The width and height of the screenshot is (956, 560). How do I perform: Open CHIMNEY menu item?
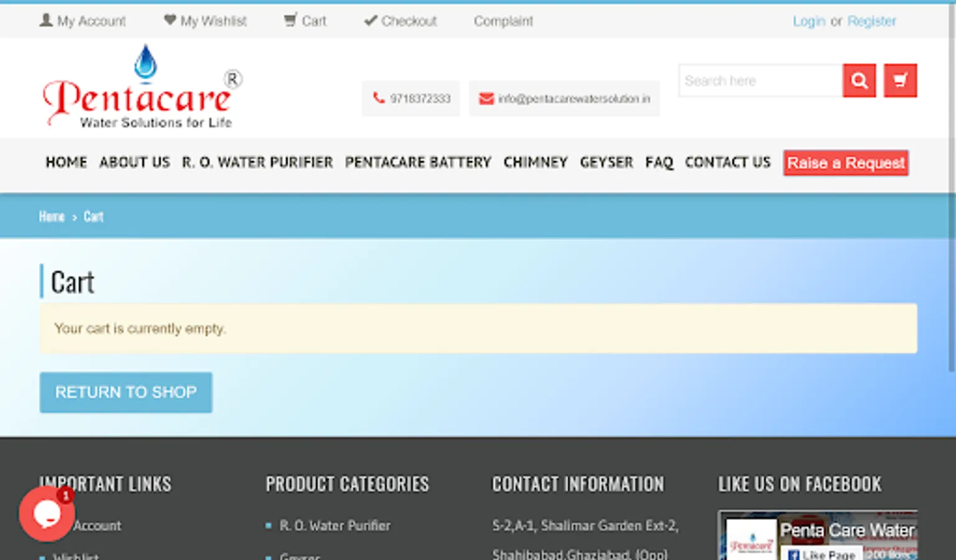[x=535, y=162]
